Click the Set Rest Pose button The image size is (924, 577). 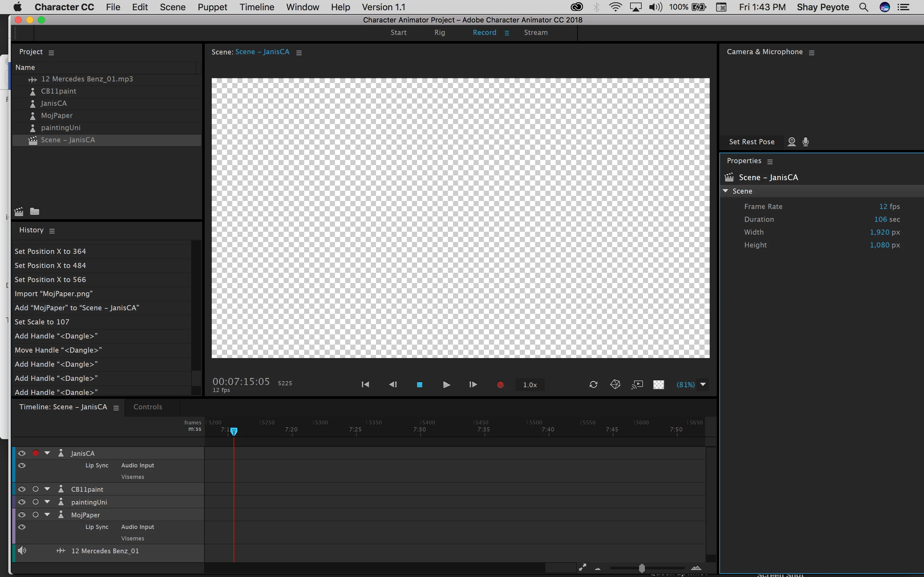tap(751, 142)
